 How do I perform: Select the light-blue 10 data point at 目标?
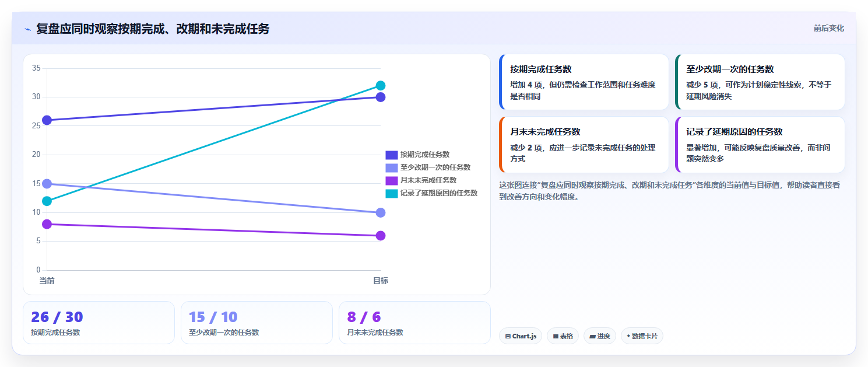coord(381,212)
